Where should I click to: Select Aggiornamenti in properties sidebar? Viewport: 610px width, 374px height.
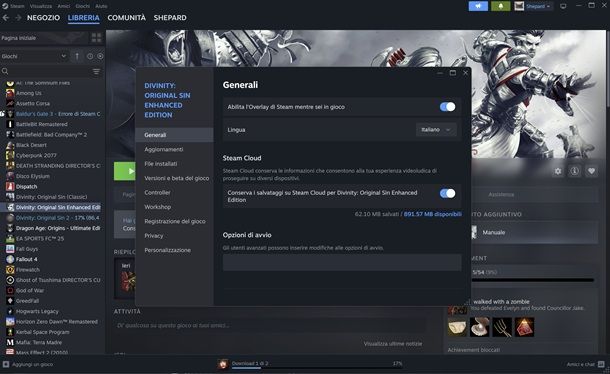coord(174,149)
